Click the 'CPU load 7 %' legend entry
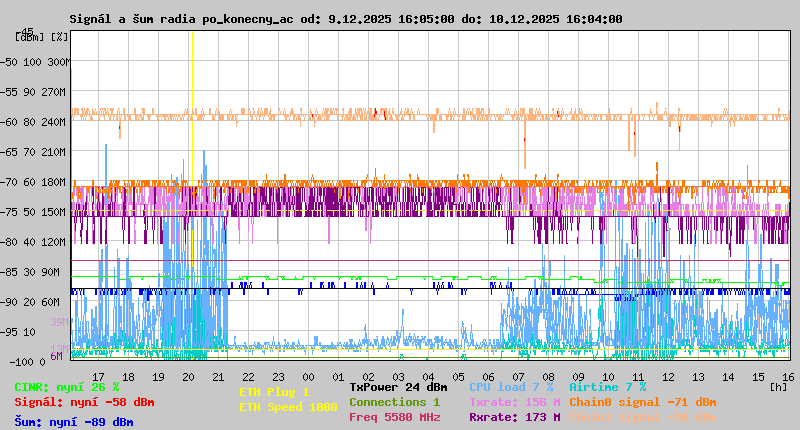This screenshot has height=430, width=800. click(511, 387)
